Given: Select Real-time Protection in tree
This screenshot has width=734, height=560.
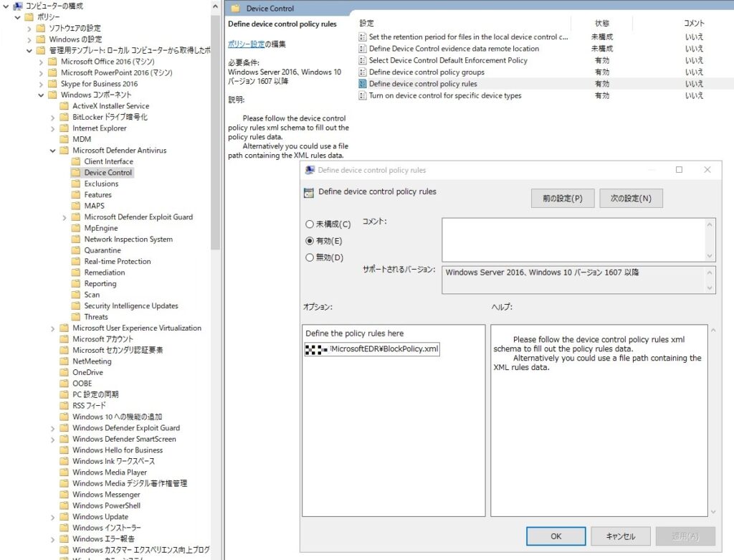Looking at the screenshot, I should 118,261.
